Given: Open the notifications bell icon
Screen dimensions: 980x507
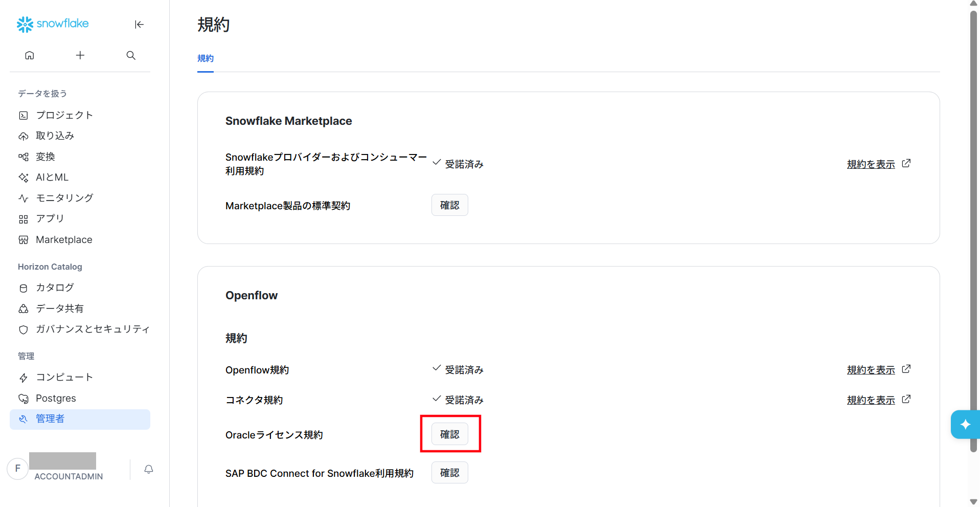Looking at the screenshot, I should tap(149, 469).
